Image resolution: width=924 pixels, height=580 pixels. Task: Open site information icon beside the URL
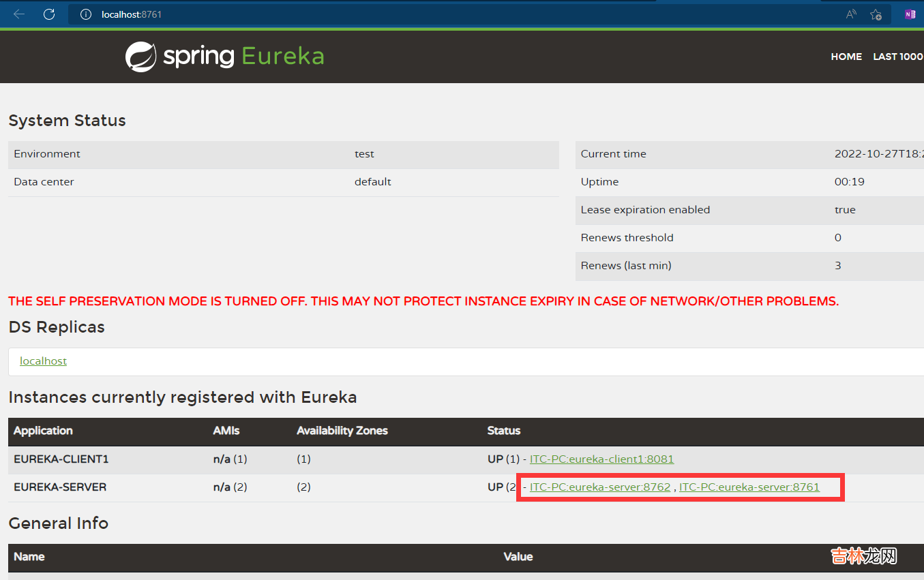click(x=86, y=14)
